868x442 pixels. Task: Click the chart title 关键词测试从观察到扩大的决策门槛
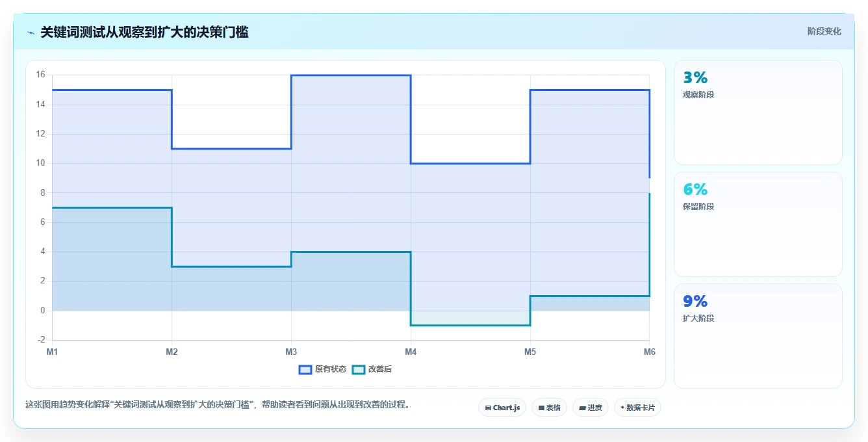[144, 32]
